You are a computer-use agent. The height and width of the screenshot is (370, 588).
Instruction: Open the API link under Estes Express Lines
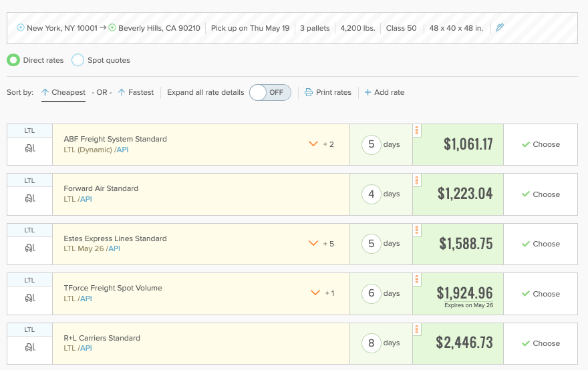point(114,248)
